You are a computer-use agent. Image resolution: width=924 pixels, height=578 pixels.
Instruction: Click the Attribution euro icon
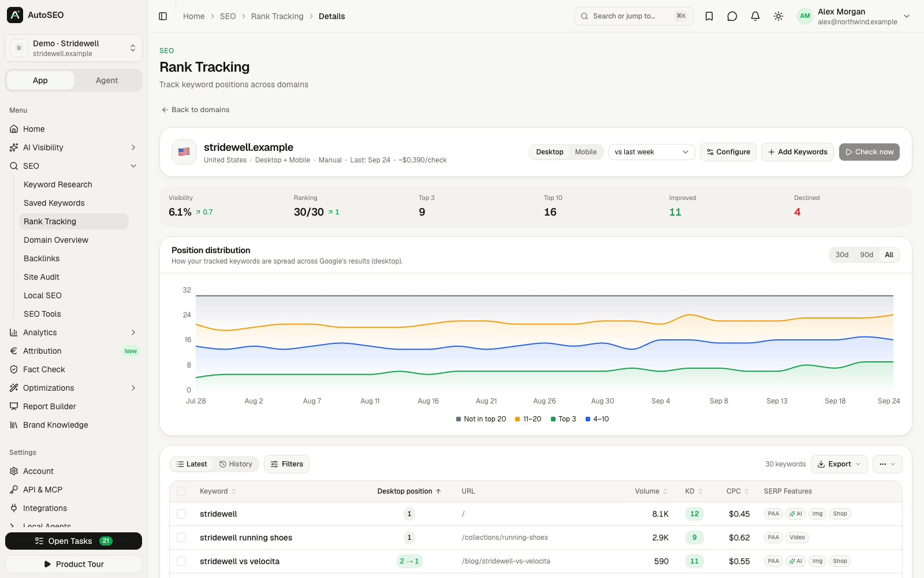14,351
